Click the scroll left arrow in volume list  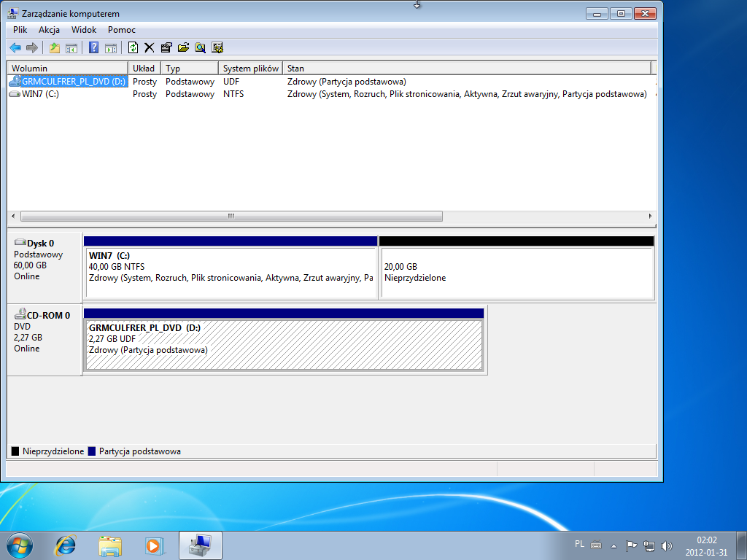point(13,216)
